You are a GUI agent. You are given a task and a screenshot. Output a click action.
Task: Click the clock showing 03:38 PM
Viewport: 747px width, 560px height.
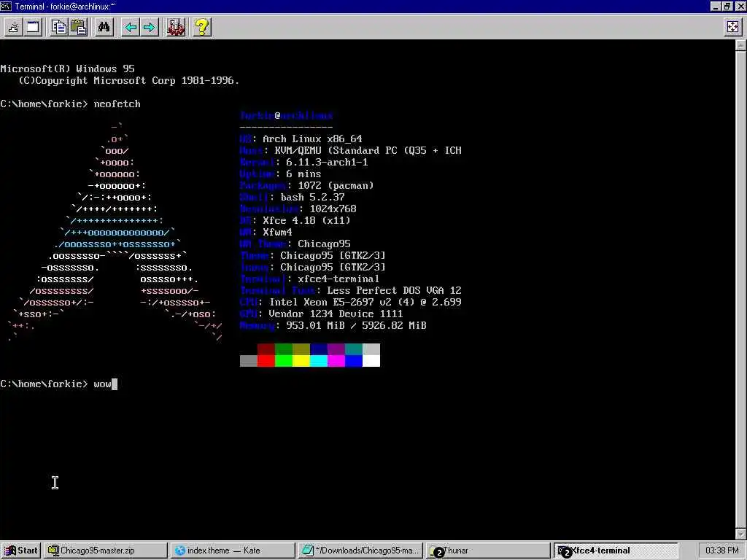coord(721,551)
